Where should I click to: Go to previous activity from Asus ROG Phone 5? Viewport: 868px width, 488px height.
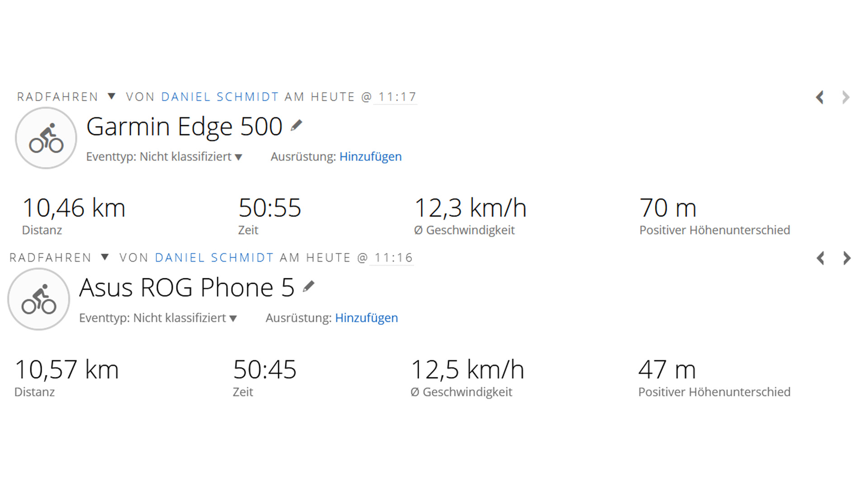(821, 258)
